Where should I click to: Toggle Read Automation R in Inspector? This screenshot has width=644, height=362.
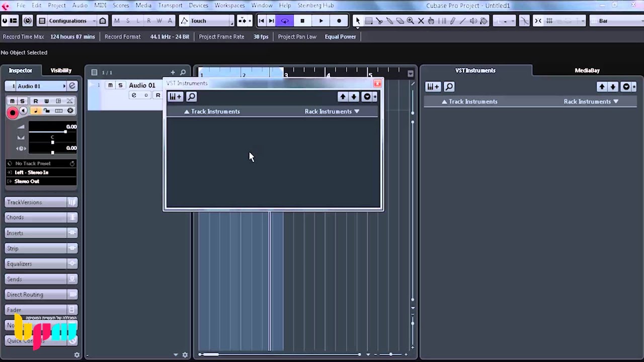click(x=35, y=101)
